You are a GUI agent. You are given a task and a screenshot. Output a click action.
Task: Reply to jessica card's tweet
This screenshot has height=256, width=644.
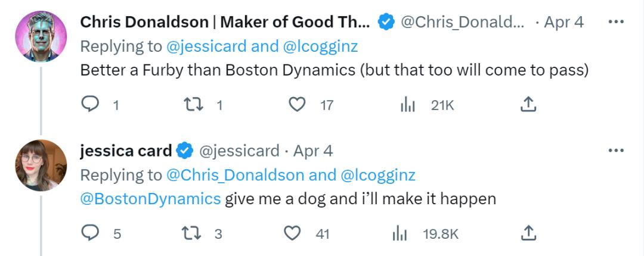pos(89,233)
